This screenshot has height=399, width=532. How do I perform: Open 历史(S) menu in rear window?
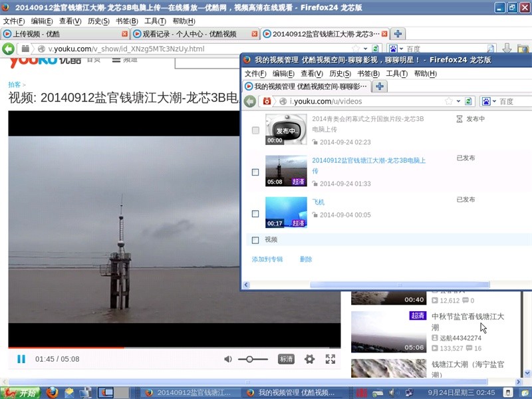tap(98, 21)
